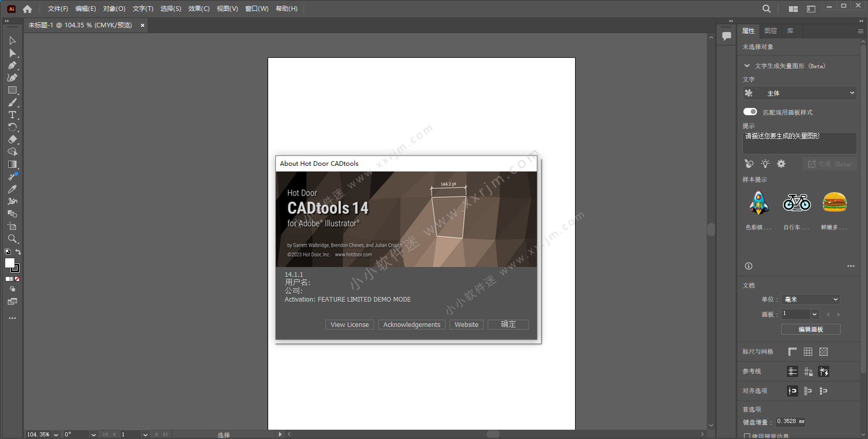Open the comments panel speech-bubble icon
The height and width of the screenshot is (439, 868).
pos(726,36)
